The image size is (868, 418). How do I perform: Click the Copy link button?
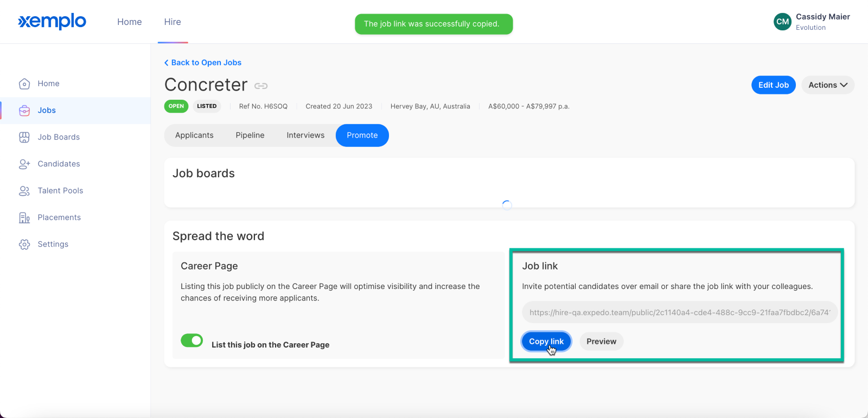point(546,342)
